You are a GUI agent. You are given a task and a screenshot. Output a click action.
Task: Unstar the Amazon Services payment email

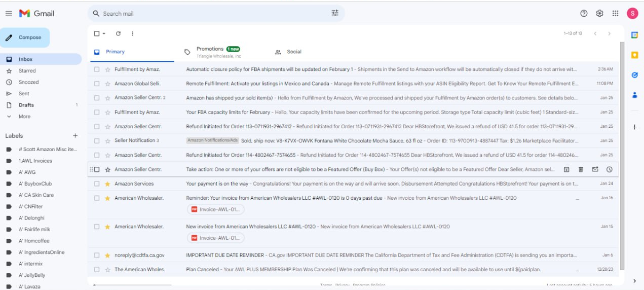pyautogui.click(x=107, y=184)
